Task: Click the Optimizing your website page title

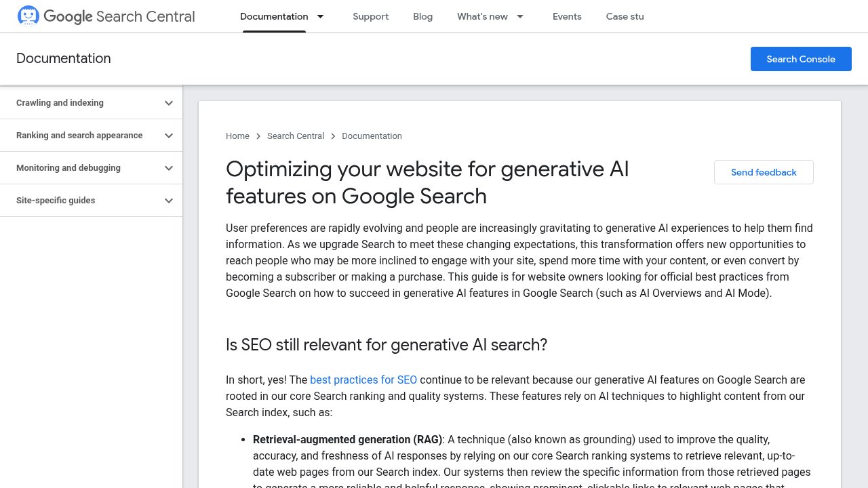Action: click(427, 182)
